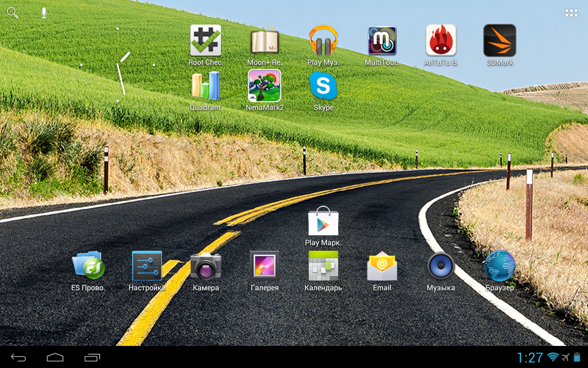Screen dimensions: 588x368
Task: Open Play Market store
Action: pyautogui.click(x=323, y=221)
